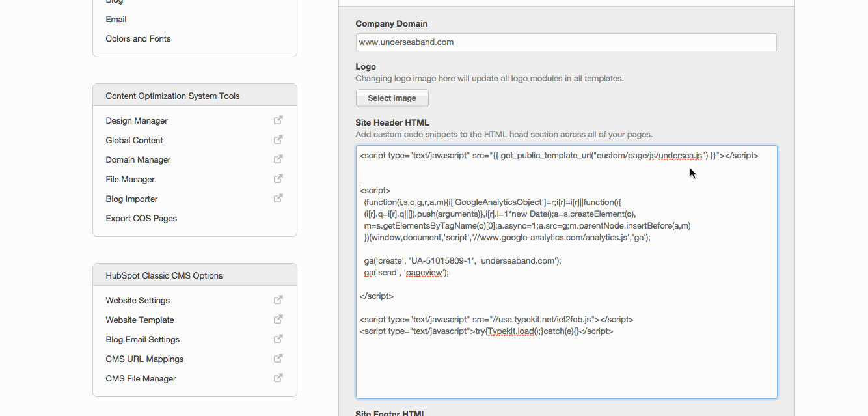This screenshot has height=416, width=868.
Task: Click external link icon beside Blog Importer
Action: [278, 199]
